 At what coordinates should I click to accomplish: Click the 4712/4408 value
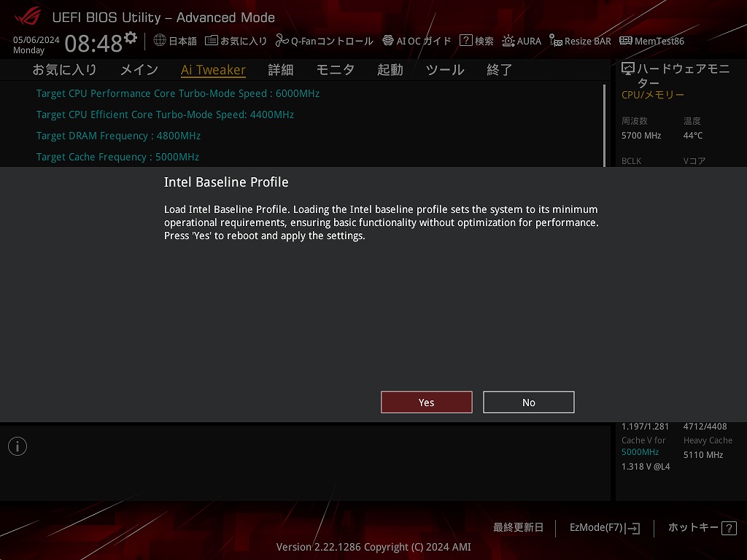pos(705,427)
